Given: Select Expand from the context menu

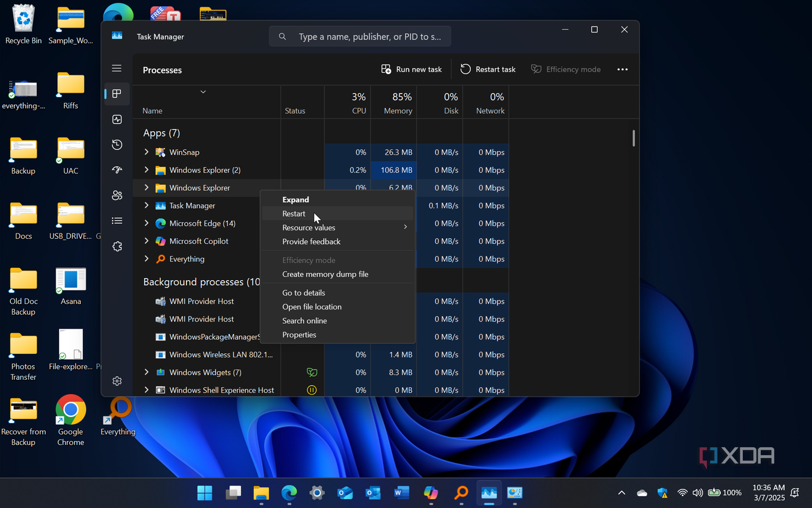Looking at the screenshot, I should 337,200.
